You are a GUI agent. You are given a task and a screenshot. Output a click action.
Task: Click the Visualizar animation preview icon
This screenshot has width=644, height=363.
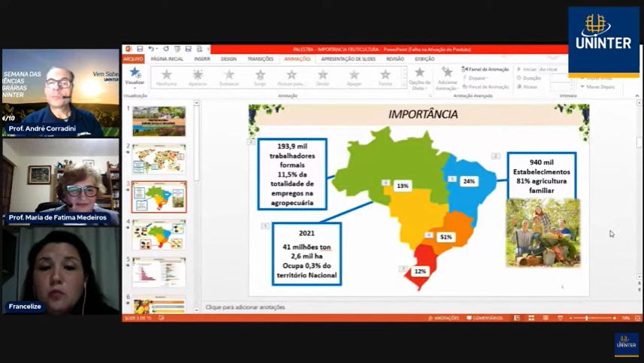135,75
